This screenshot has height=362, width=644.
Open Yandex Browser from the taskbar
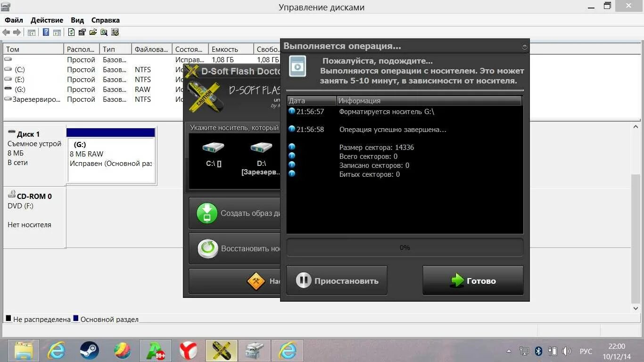[x=189, y=350]
